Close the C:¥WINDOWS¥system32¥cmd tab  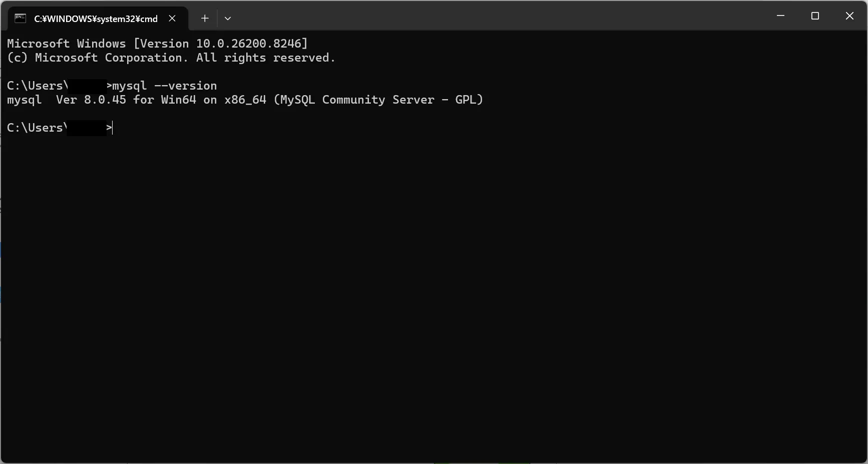172,19
